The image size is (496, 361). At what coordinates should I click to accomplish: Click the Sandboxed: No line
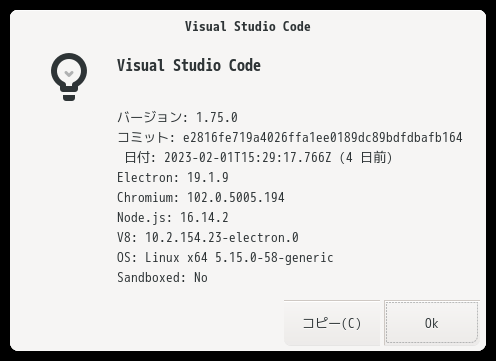click(162, 277)
